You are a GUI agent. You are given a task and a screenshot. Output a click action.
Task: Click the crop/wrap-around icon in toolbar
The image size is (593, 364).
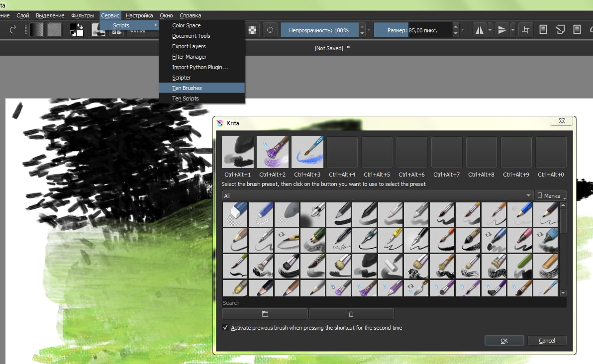pyautogui.click(x=526, y=30)
